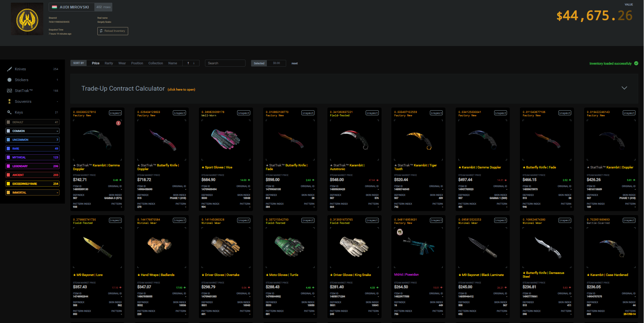This screenshot has width=644, height=323.
Task: Enable the EXCEEDINGLY-RARE rarity filter
Action: pyautogui.click(x=32, y=184)
